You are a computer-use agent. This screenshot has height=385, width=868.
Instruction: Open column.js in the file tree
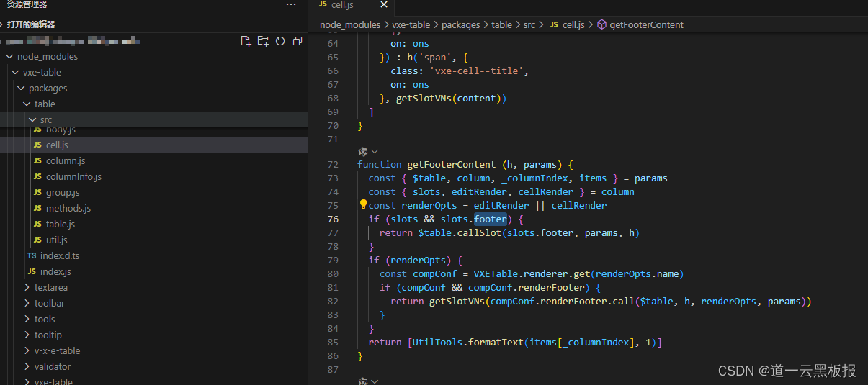(x=66, y=160)
